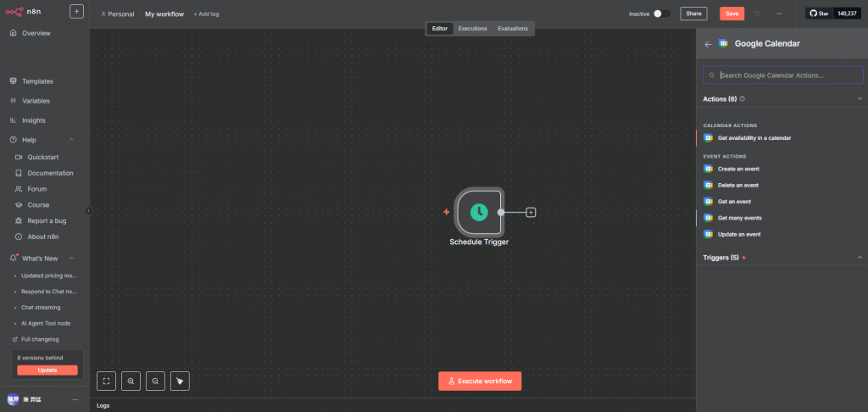868x412 pixels.
Task: Switch to the Evaluations tab
Action: pos(513,28)
